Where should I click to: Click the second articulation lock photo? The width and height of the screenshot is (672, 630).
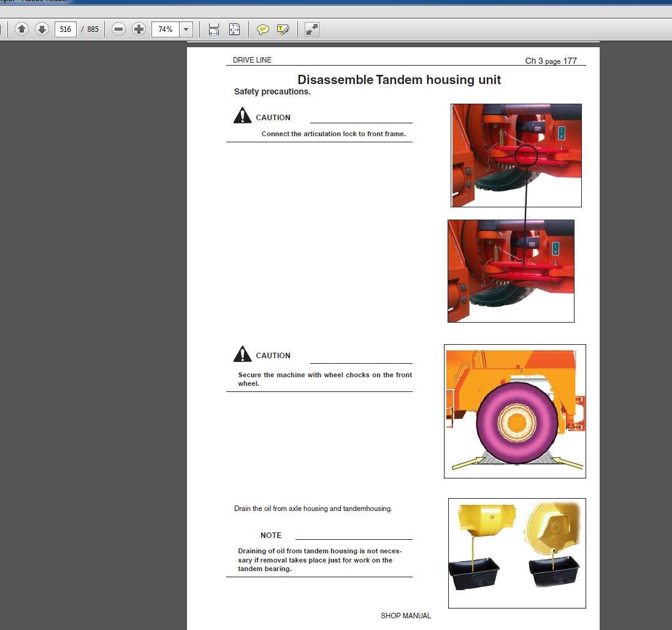click(511, 271)
